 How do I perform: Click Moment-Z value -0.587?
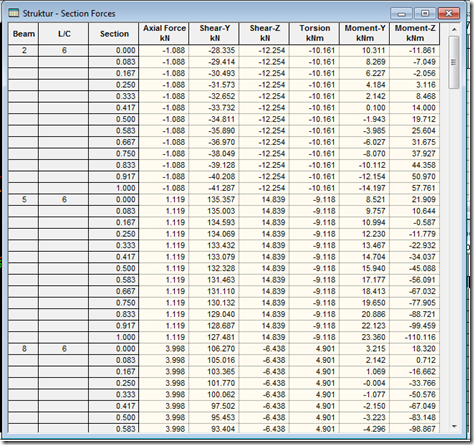(x=415, y=223)
